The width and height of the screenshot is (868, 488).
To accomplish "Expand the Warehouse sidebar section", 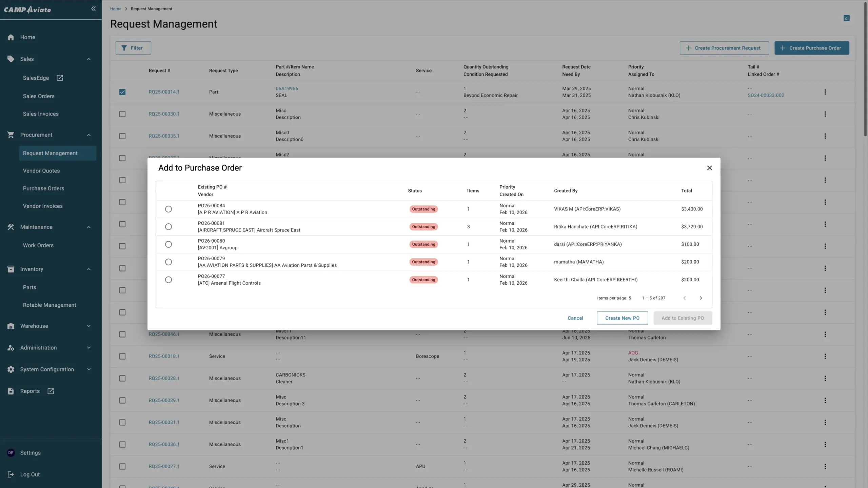I will 89,326.
